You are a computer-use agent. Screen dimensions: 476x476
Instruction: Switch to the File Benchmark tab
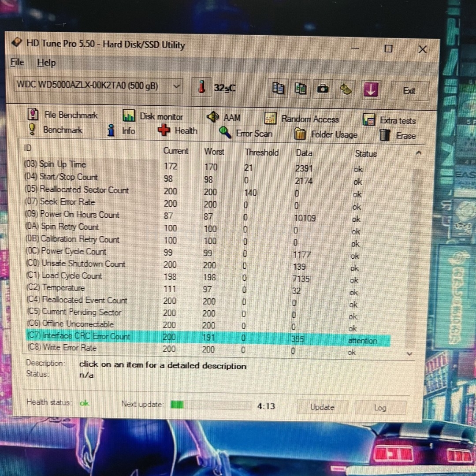tap(63, 115)
